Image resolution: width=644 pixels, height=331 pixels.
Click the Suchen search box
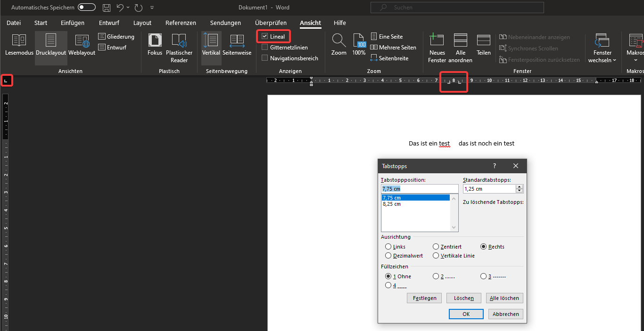click(x=457, y=8)
